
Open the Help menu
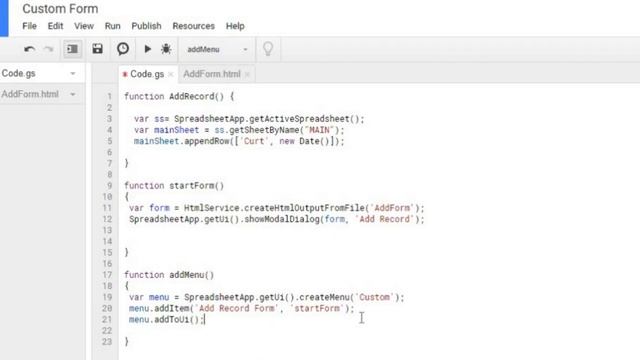point(235,26)
